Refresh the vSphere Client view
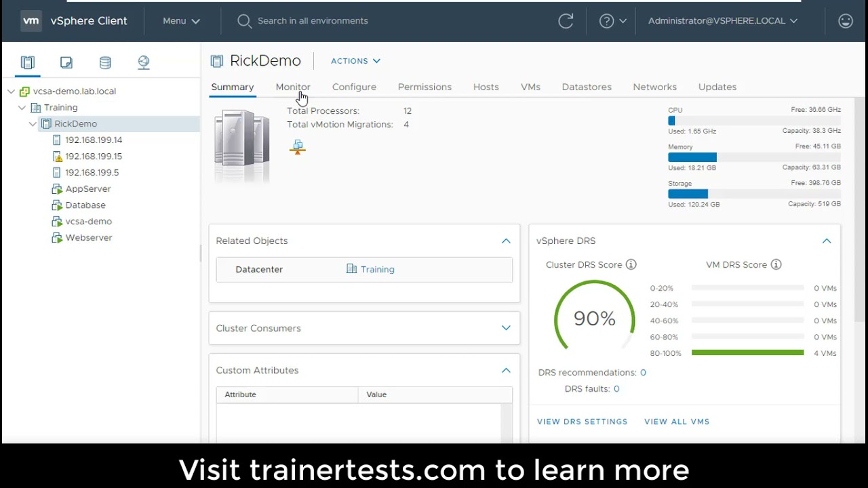The width and height of the screenshot is (868, 488). [x=566, y=21]
